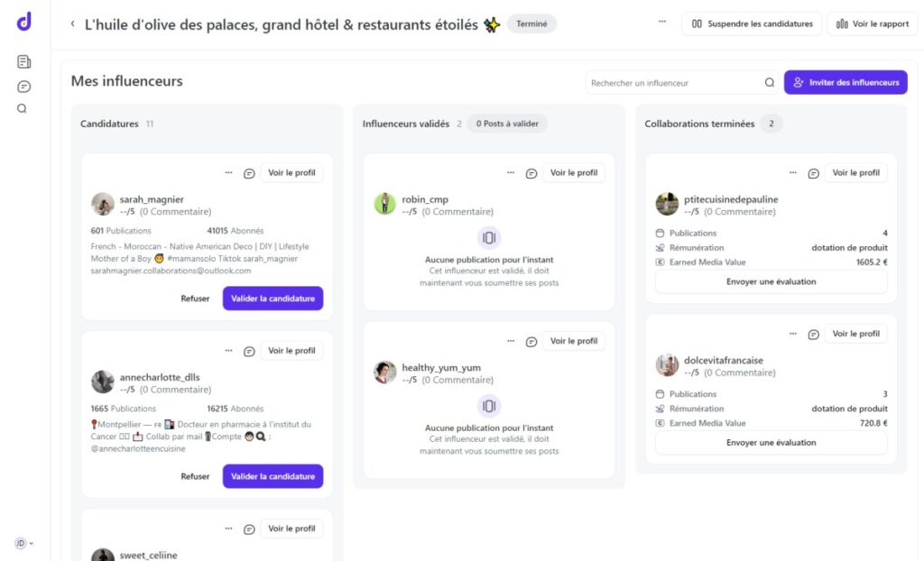Validate sarah_magnier's application
924x561 pixels.
pos(273,299)
